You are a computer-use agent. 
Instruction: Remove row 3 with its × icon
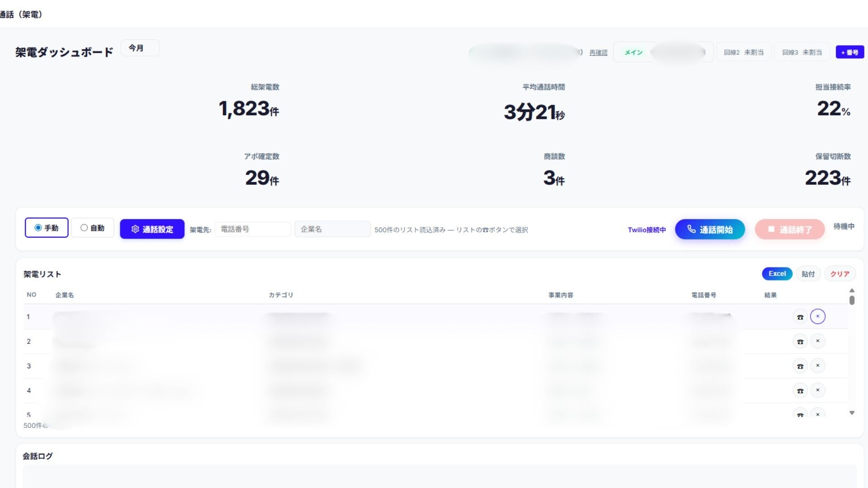point(817,366)
